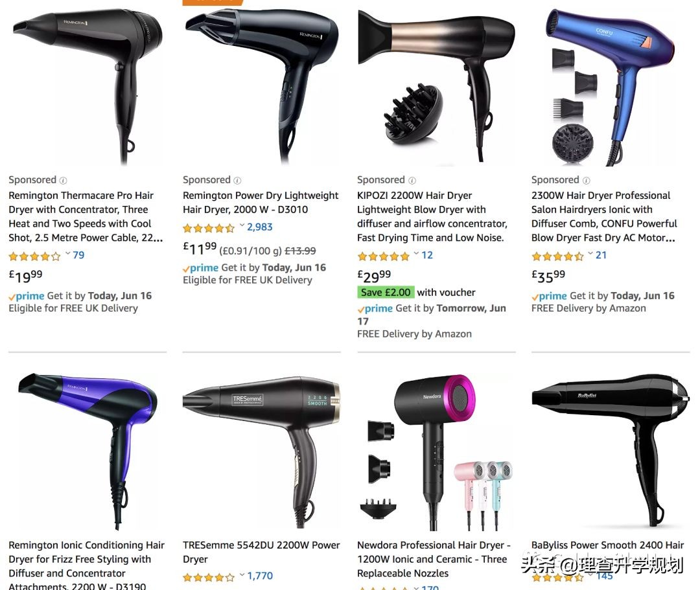
Task: Open the purple Remington Ionic dryer image
Action: pos(87,451)
